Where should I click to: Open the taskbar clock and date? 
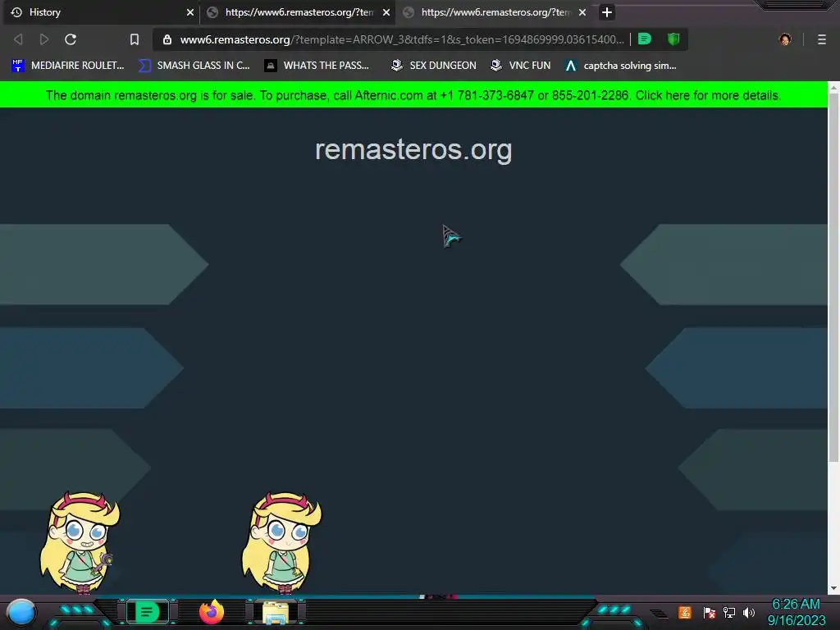[797, 612]
